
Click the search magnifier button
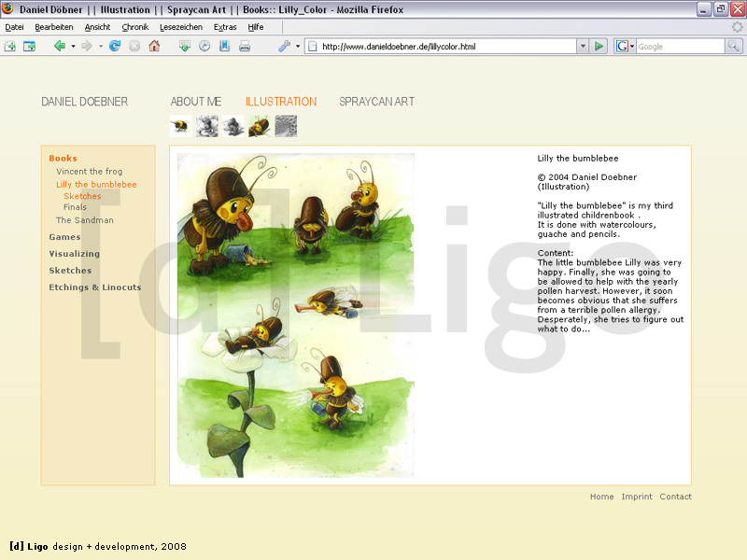[734, 46]
